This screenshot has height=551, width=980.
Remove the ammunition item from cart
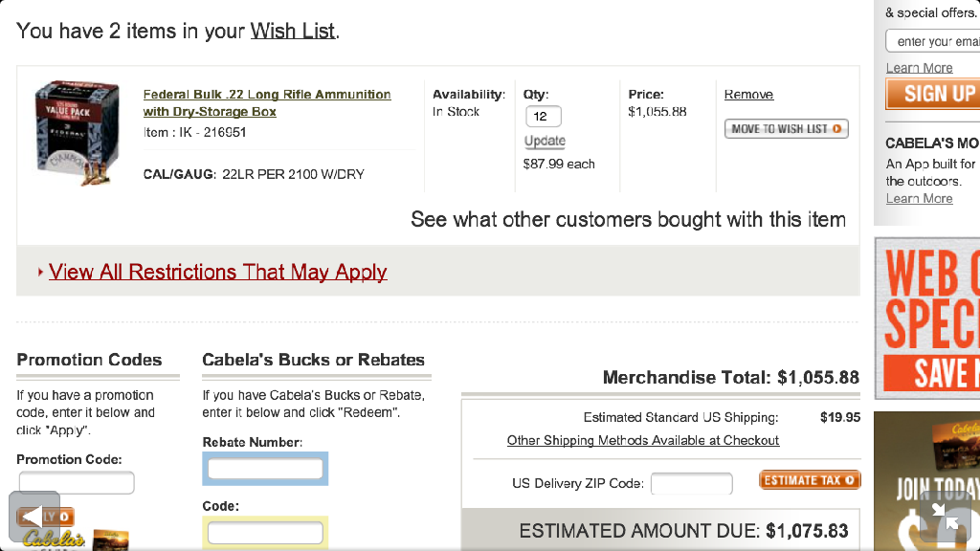748,95
